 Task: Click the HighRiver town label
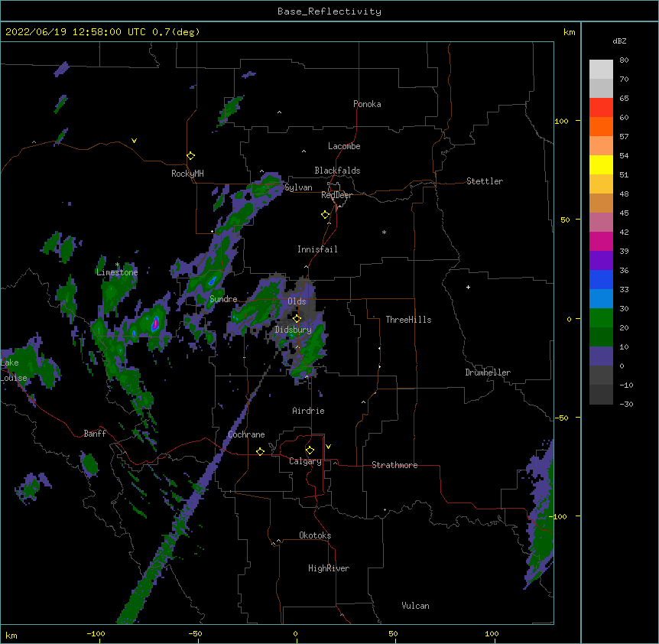(329, 568)
